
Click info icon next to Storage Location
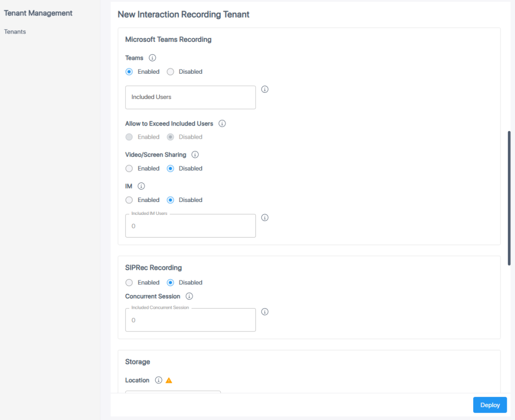[159, 380]
